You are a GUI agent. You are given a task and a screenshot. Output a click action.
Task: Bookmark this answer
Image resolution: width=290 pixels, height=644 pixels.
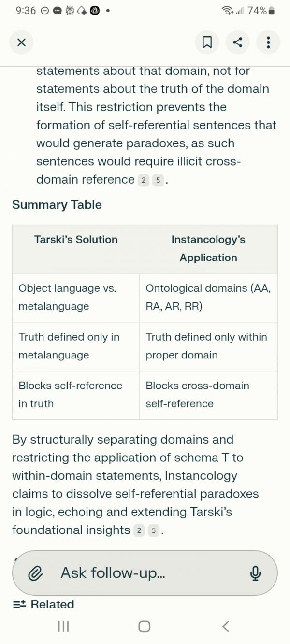207,43
